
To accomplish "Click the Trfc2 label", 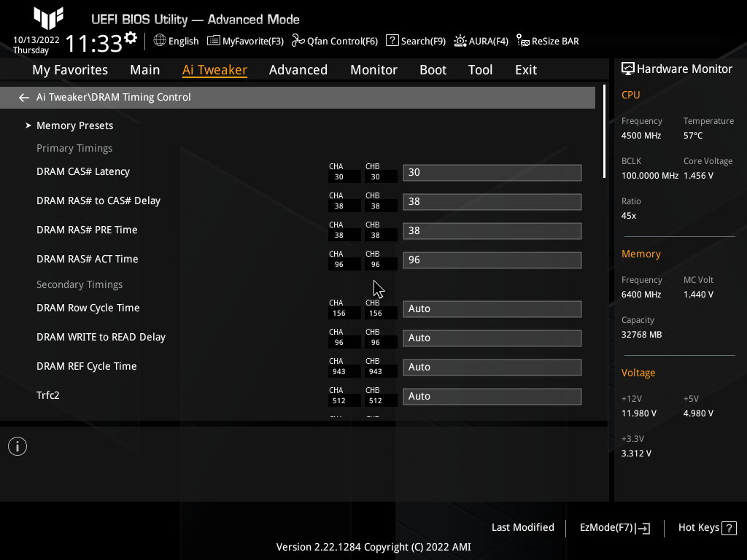I will [48, 395].
